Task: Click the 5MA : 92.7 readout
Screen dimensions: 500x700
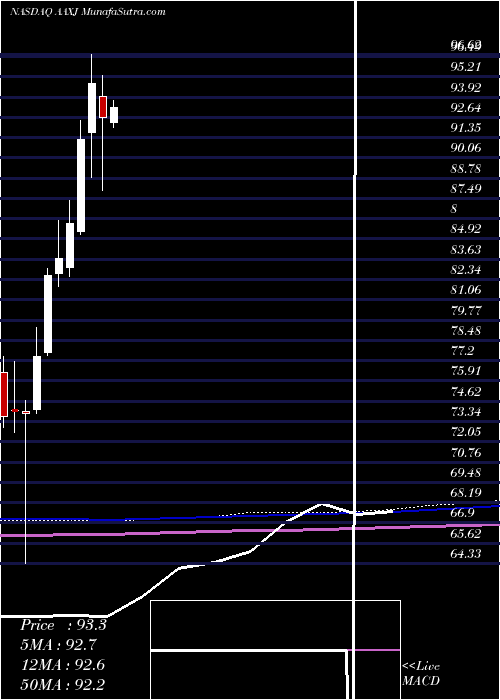Action: tap(59, 645)
